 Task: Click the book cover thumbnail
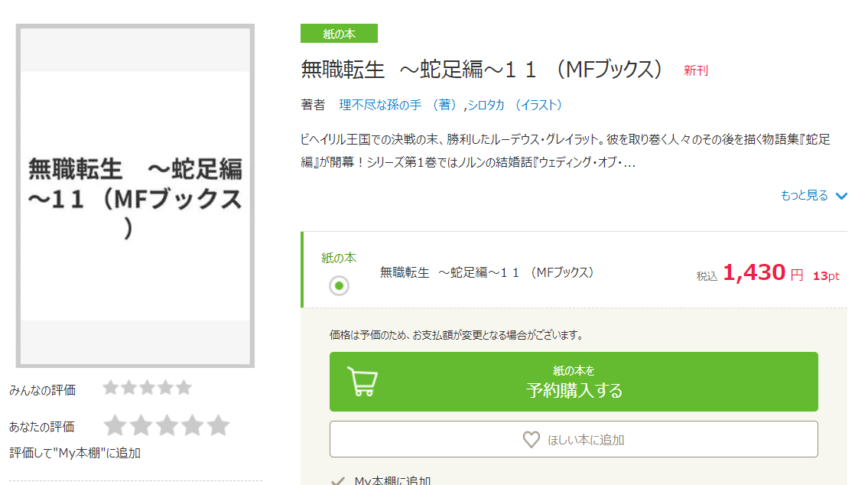(x=135, y=195)
